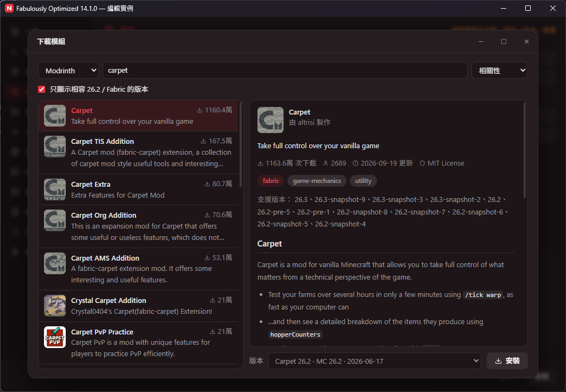This screenshot has width=566, height=392.
Task: Select the Crystal Carpet Addition result
Action: [x=139, y=306]
